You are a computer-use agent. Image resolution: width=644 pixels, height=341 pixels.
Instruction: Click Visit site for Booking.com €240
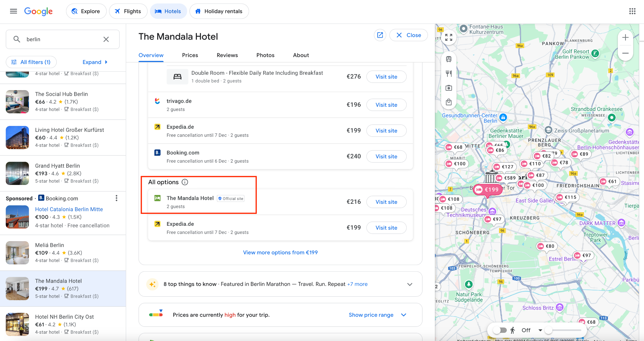click(386, 156)
